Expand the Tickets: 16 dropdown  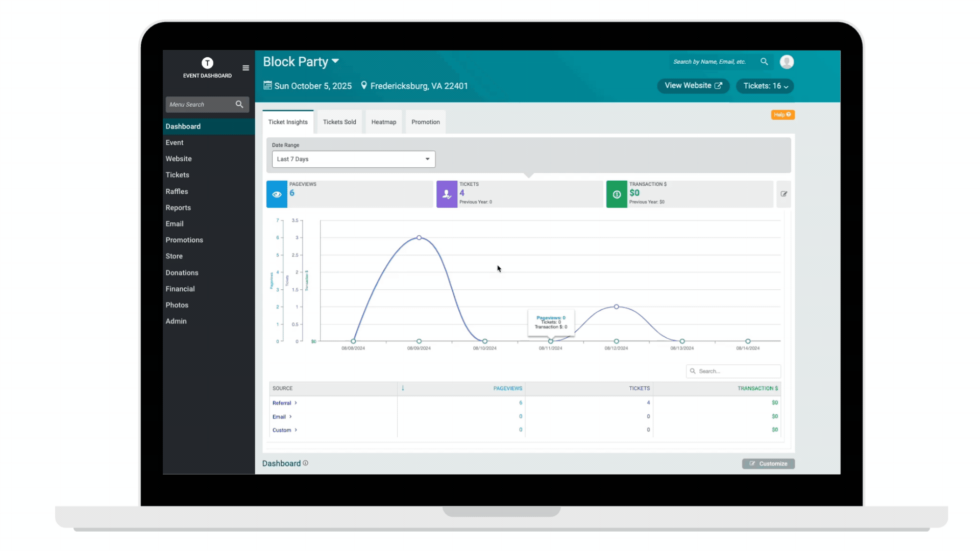coord(765,86)
